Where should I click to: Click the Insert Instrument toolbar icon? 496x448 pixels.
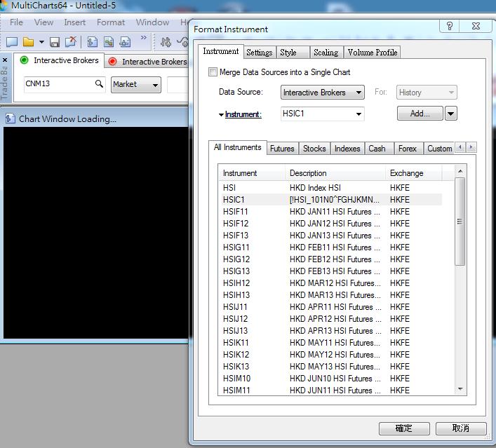(x=166, y=42)
